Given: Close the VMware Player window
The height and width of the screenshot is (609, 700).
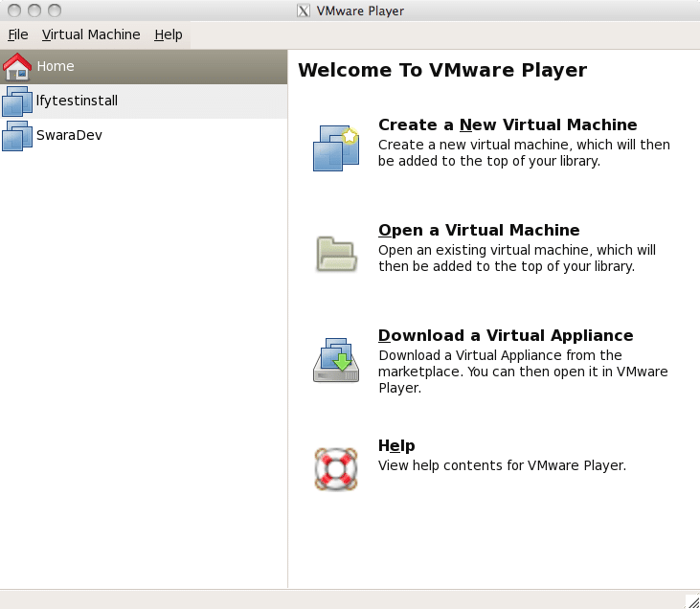Looking at the screenshot, I should tap(12, 11).
